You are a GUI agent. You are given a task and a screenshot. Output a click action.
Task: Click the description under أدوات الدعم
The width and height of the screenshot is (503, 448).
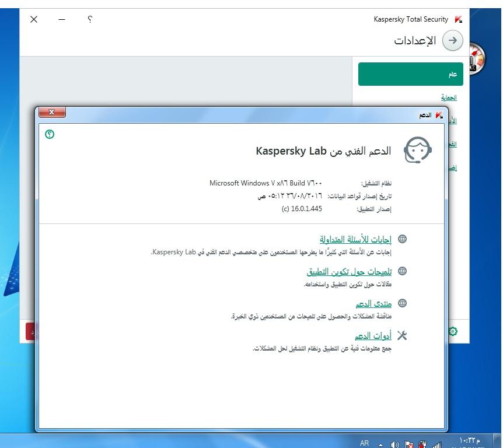pos(322,348)
